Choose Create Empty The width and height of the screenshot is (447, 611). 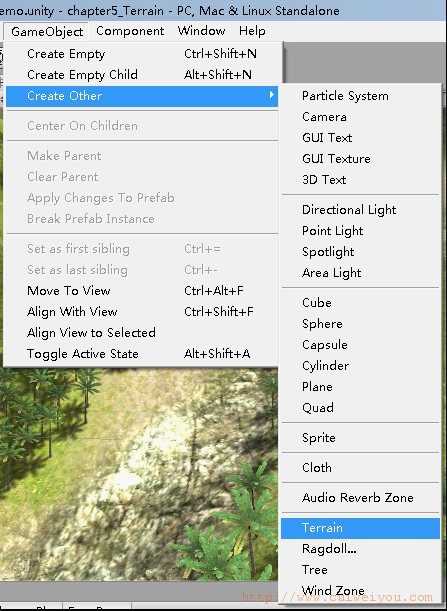coord(142,54)
